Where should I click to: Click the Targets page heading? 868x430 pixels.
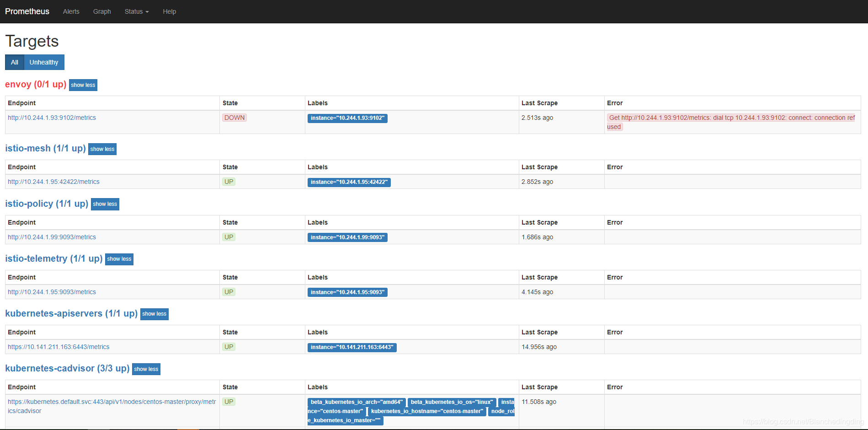tap(32, 41)
